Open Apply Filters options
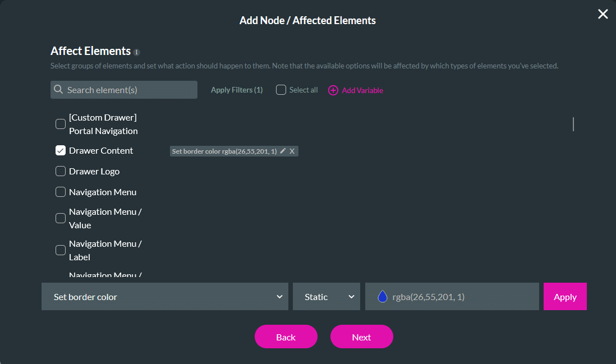 (x=236, y=89)
